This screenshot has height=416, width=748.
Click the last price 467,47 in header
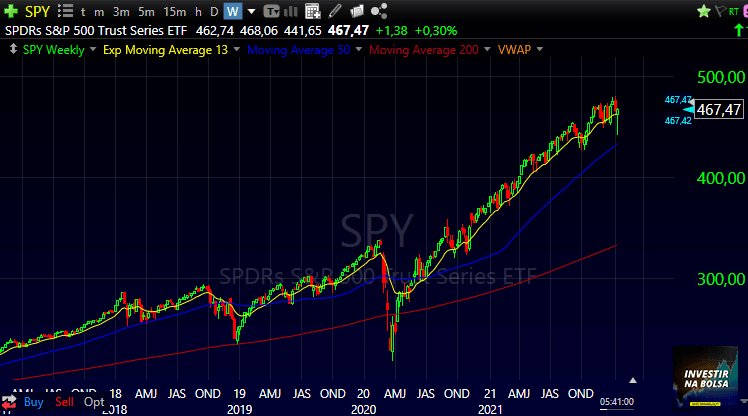click(x=348, y=31)
